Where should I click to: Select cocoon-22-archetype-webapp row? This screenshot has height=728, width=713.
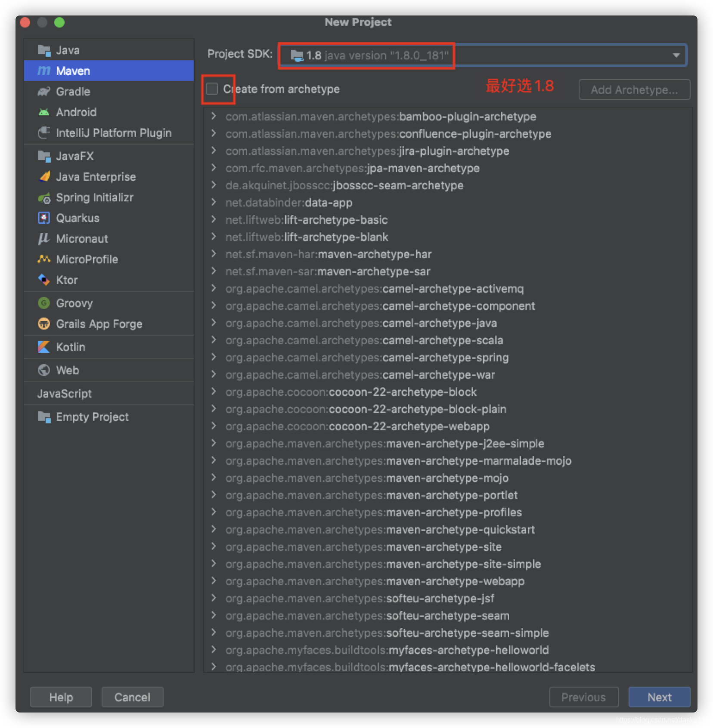coord(448,426)
